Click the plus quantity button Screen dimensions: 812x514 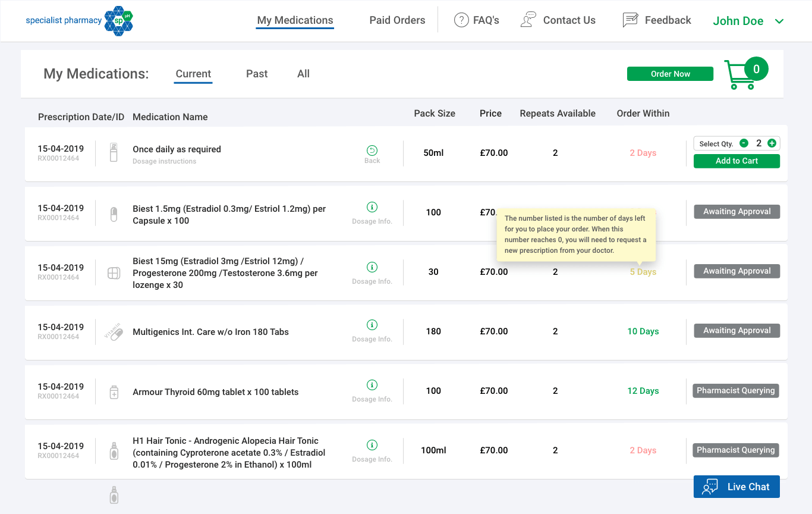coord(772,143)
